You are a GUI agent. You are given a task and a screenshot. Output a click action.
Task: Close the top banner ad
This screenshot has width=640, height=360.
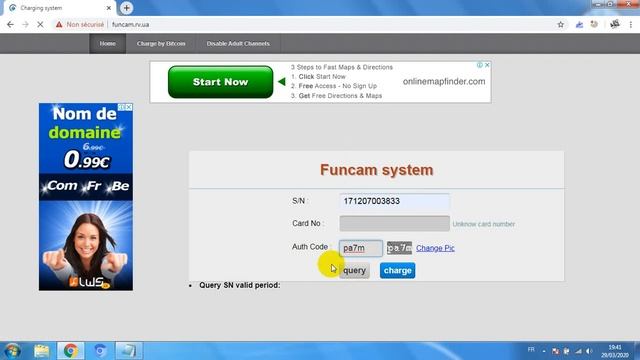click(x=487, y=65)
